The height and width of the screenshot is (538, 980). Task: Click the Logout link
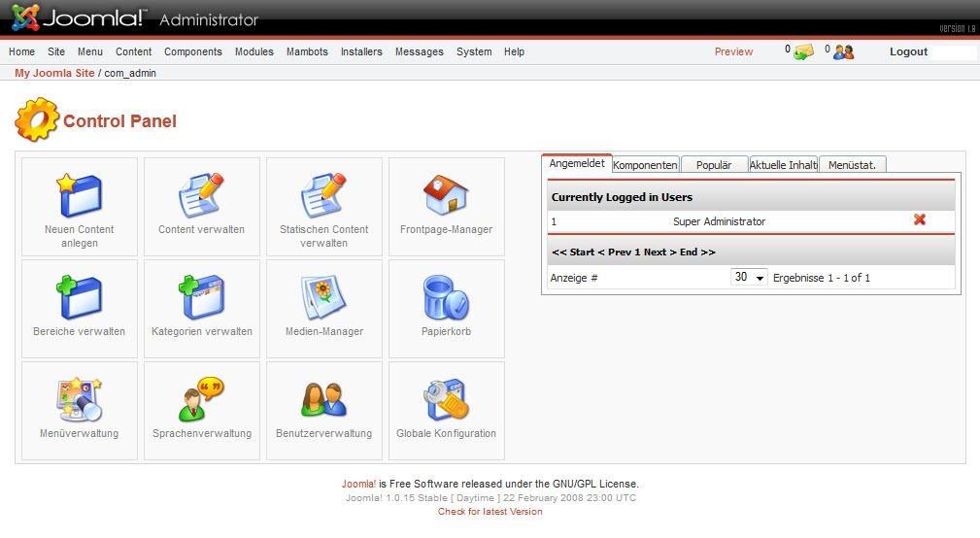908,52
